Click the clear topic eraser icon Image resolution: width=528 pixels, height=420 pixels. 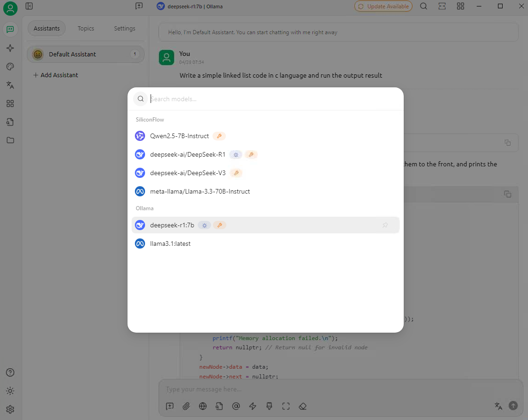coord(303,406)
